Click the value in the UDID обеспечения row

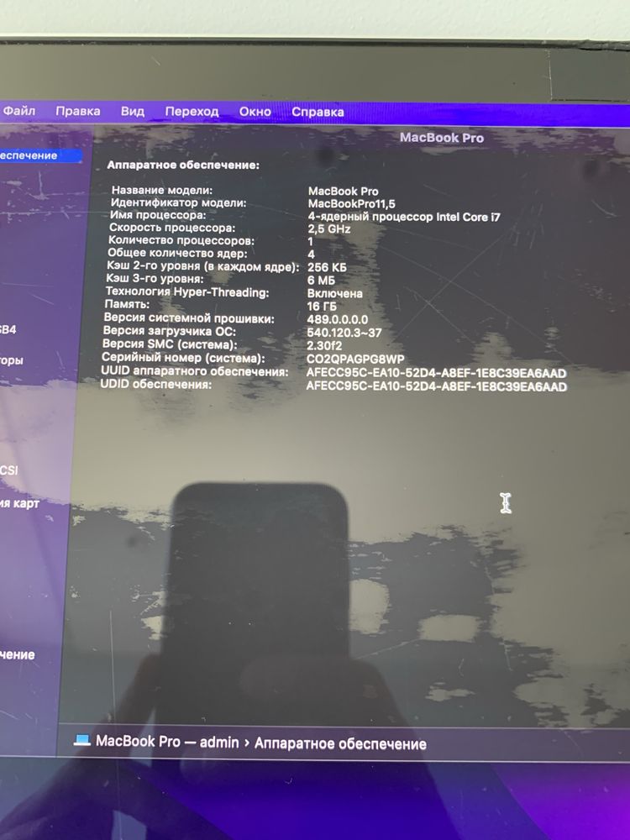436,386
